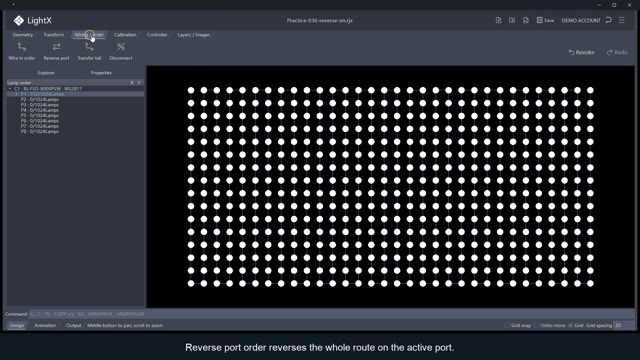The image size is (640, 360).
Task: Toggle the Grid checkbox off
Action: (x=571, y=325)
